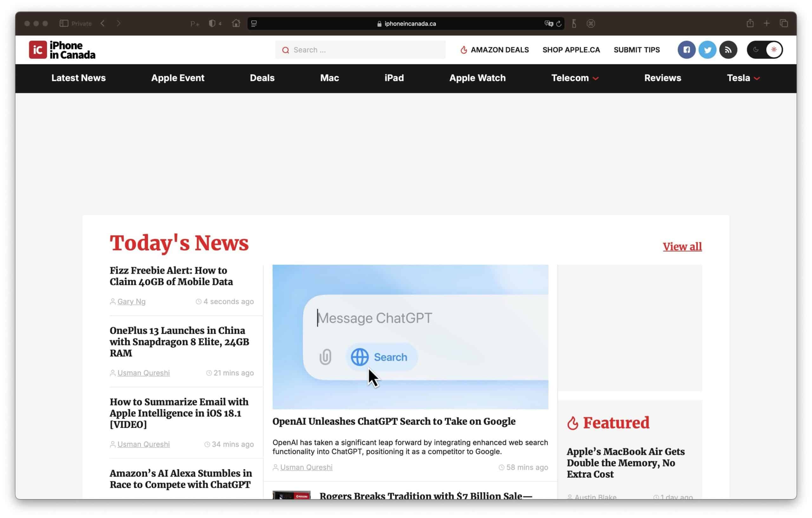Click the flame icon beside Amazon Deals
Screen dimensions: 812x518
464,50
